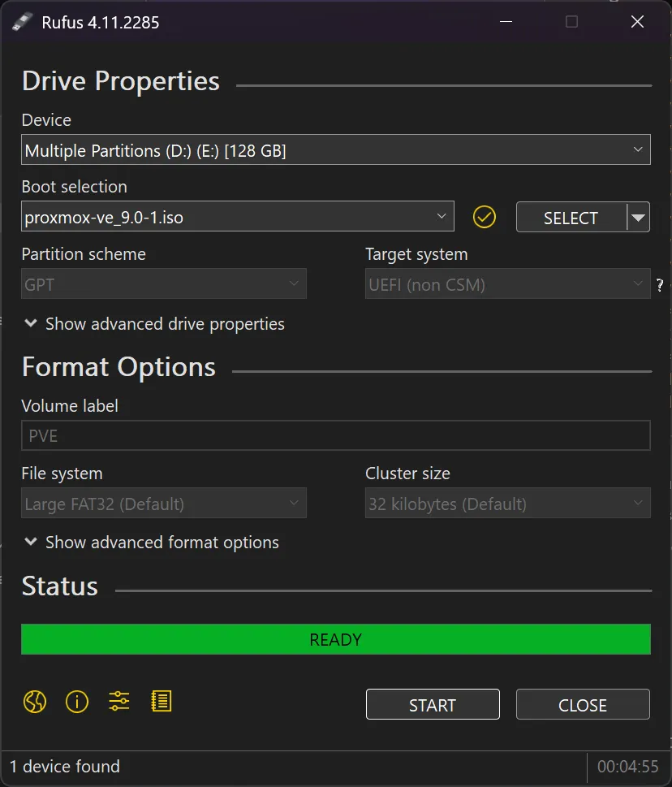Open the About info icon

click(x=77, y=702)
